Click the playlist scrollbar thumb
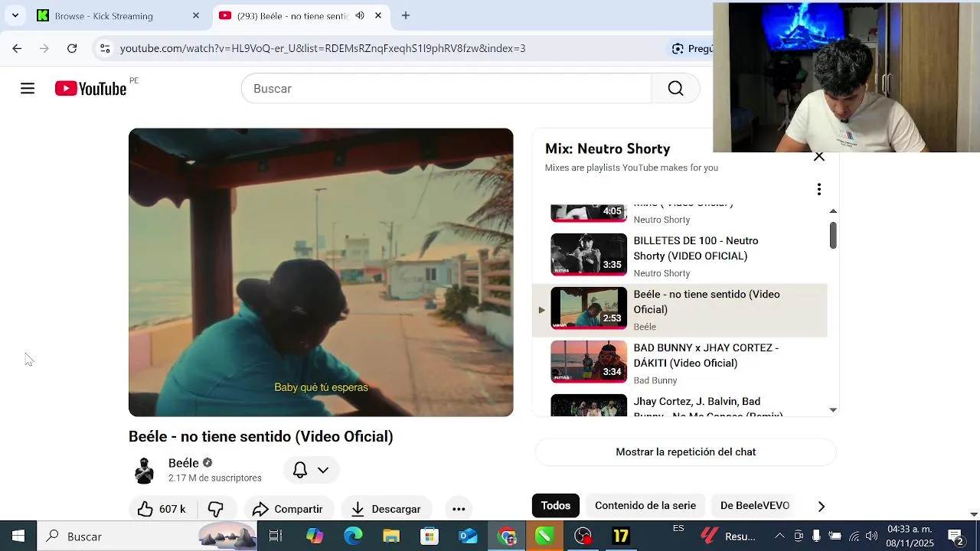The height and width of the screenshot is (551, 980). coord(833,235)
